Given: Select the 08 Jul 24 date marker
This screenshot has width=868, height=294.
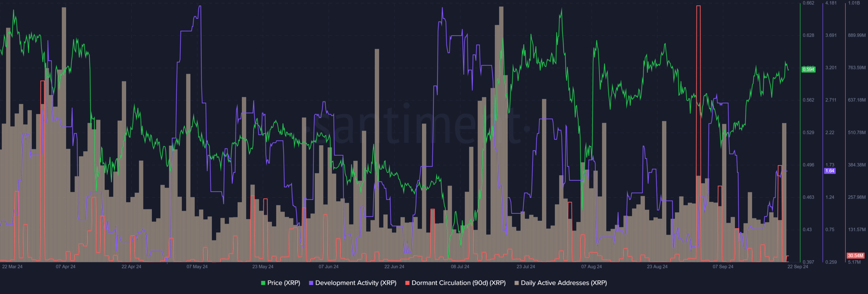Looking at the screenshot, I should pos(460,267).
